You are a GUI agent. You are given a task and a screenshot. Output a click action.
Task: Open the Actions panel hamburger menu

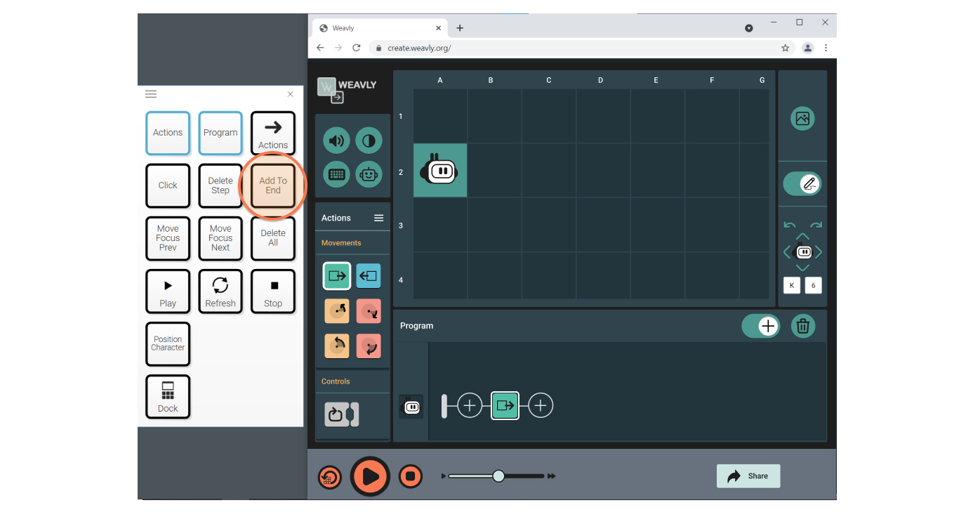[378, 218]
